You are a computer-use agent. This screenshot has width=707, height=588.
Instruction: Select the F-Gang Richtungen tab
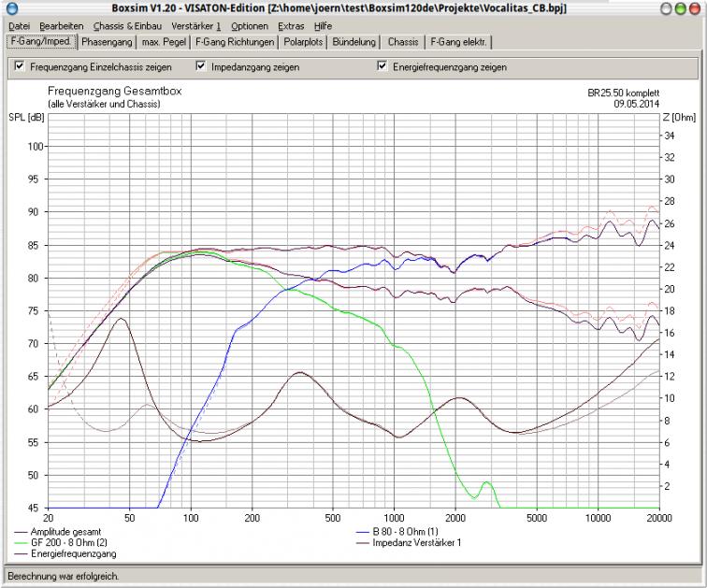tap(235, 42)
